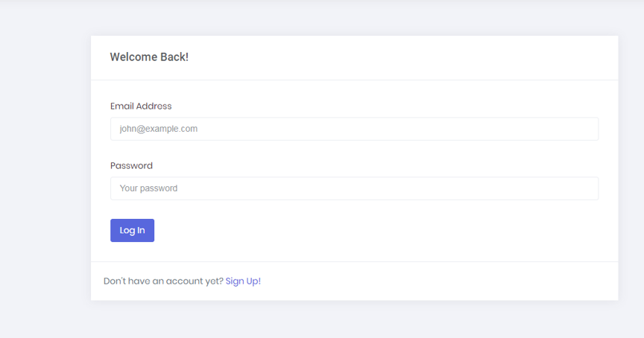This screenshot has height=338, width=644.
Task: Select the field under Email Address
Action: coord(355,129)
